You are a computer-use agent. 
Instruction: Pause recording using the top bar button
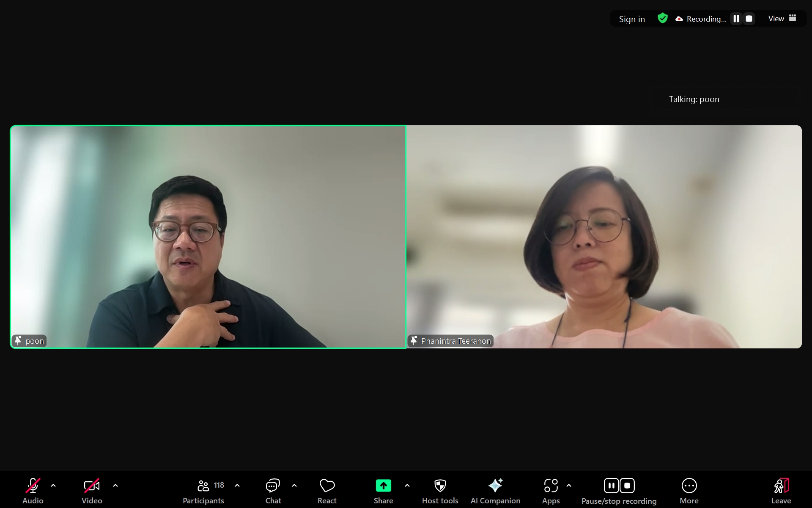tap(736, 19)
